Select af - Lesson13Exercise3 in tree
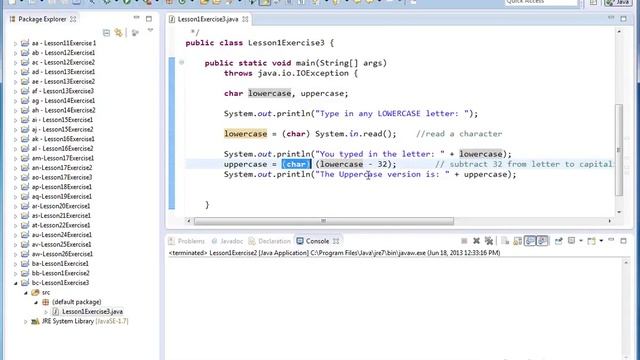Screen dimensions: 640x360 pyautogui.click(x=62, y=91)
